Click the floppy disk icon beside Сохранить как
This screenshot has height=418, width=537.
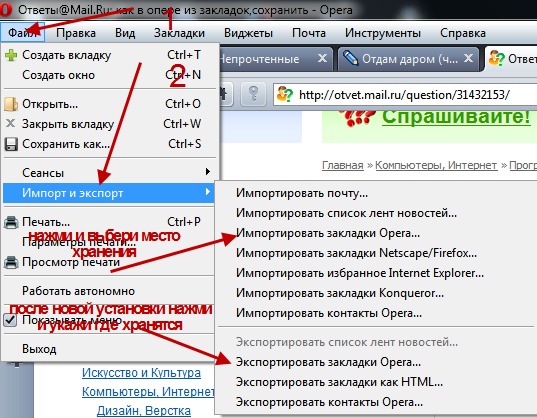11,144
